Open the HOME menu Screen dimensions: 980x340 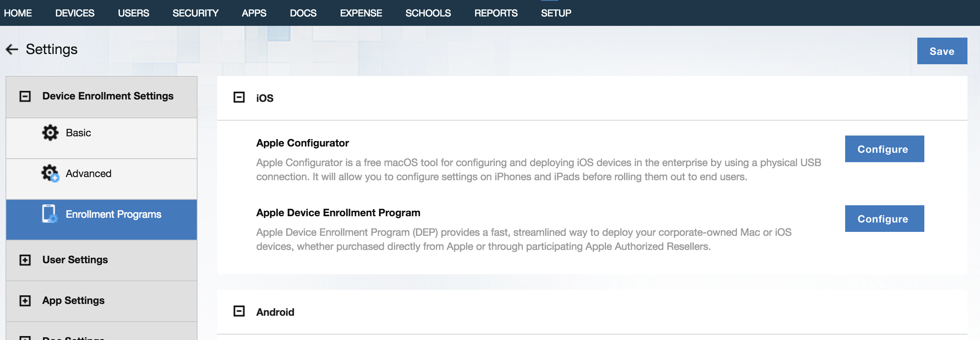(18, 13)
